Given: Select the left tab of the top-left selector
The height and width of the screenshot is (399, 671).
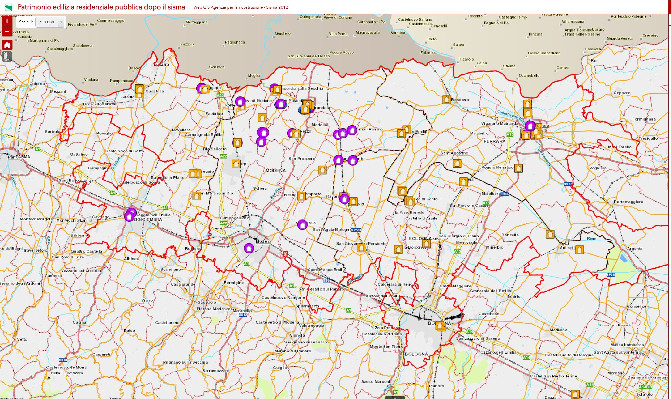Looking at the screenshot, I should point(26,22).
